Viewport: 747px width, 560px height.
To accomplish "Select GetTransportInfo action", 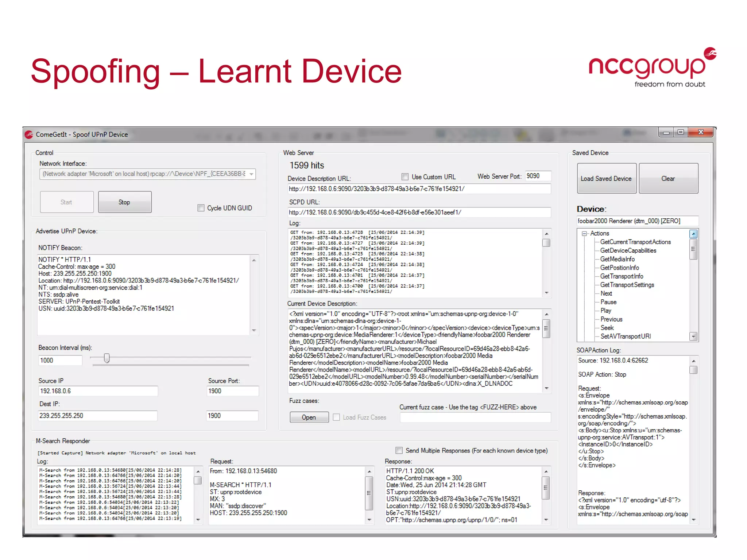I will coord(622,276).
